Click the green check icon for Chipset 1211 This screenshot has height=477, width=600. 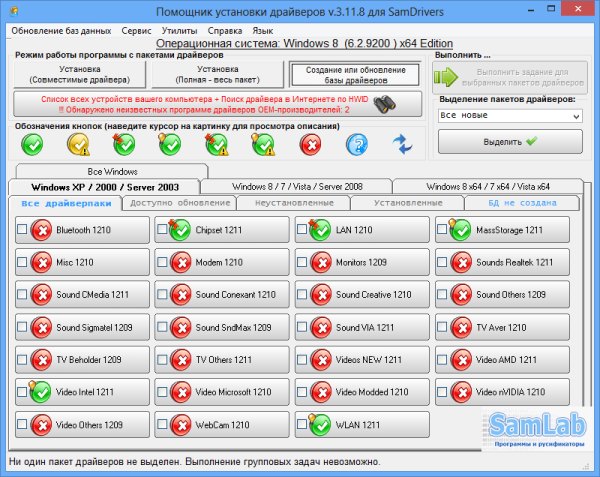(180, 230)
